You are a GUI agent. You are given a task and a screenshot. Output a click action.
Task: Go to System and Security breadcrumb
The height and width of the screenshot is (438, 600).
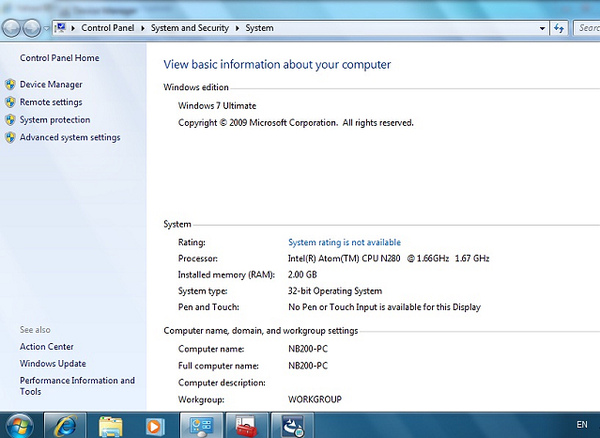[189, 28]
